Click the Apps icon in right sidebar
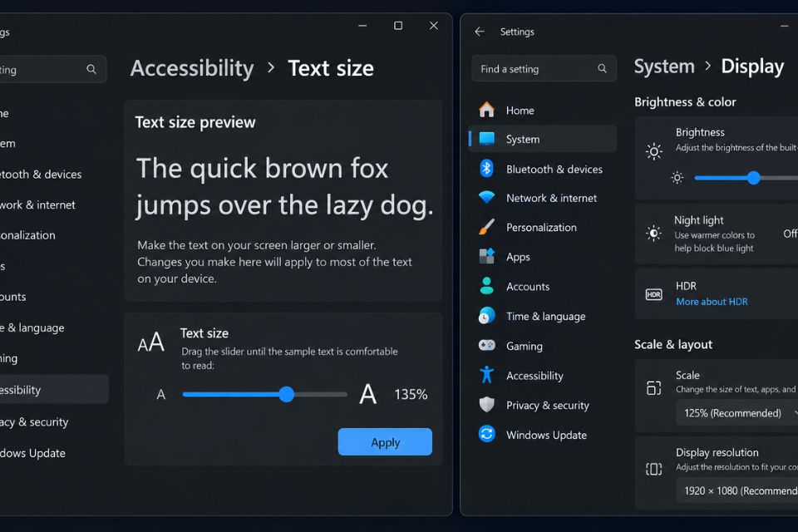Viewport: 798px width, 532px height. pos(486,256)
